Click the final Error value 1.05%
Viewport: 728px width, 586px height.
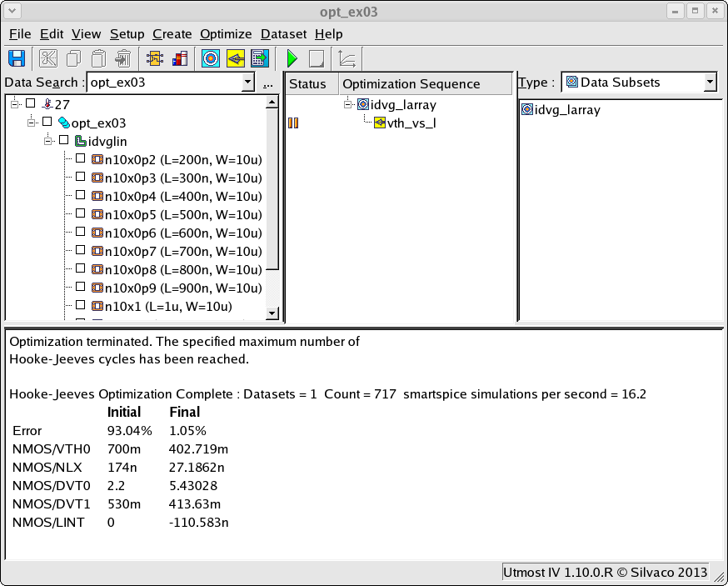(x=187, y=431)
